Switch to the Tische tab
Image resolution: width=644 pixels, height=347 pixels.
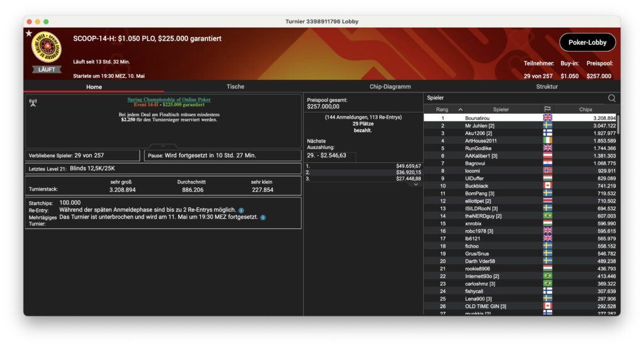tap(235, 87)
